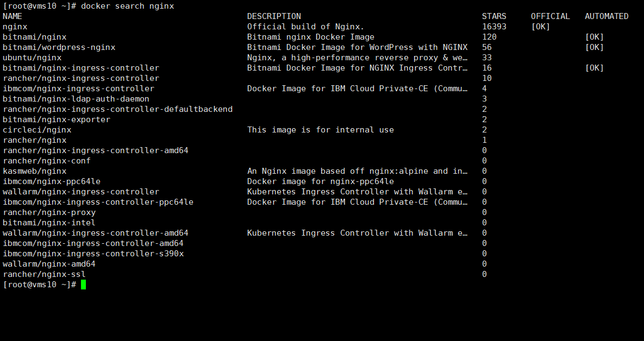
Task: Click "This image is for internal use" text
Action: click(x=320, y=130)
